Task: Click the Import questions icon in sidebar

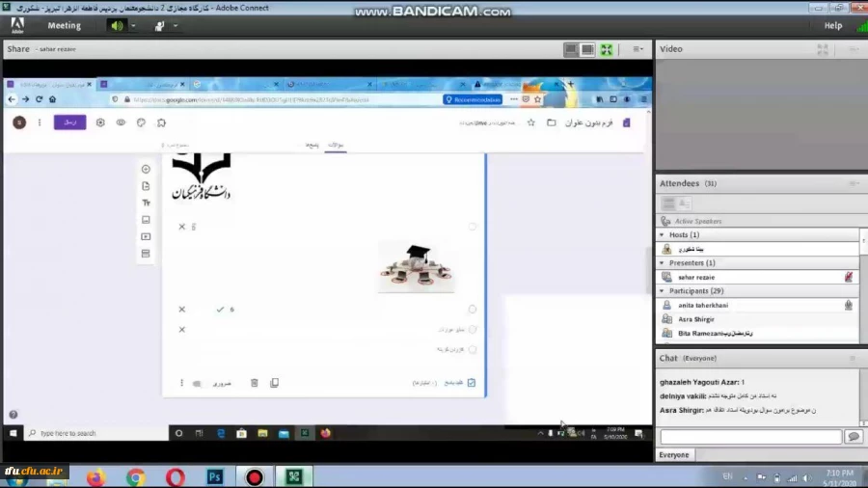Action: point(146,186)
